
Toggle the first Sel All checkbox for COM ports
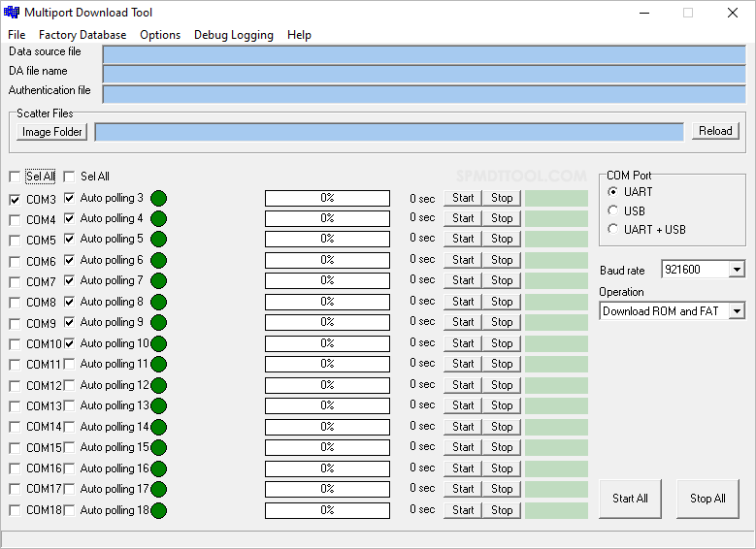point(15,177)
